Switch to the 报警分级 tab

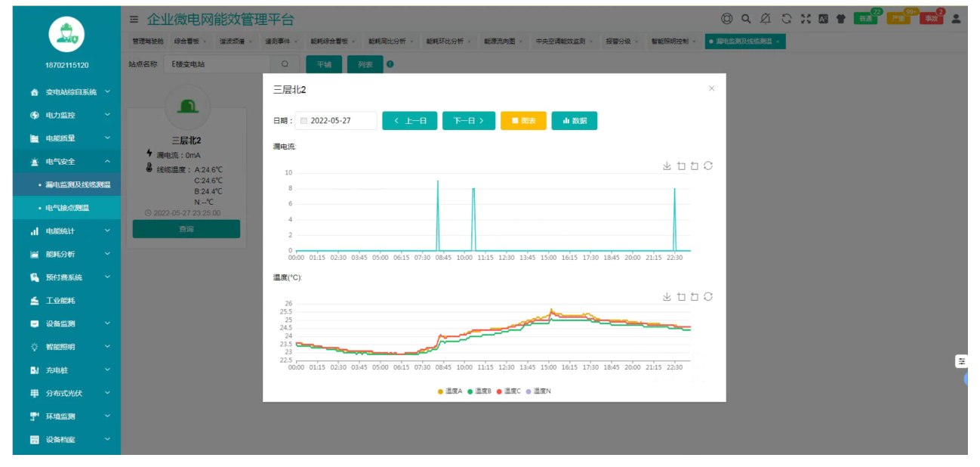coord(618,42)
